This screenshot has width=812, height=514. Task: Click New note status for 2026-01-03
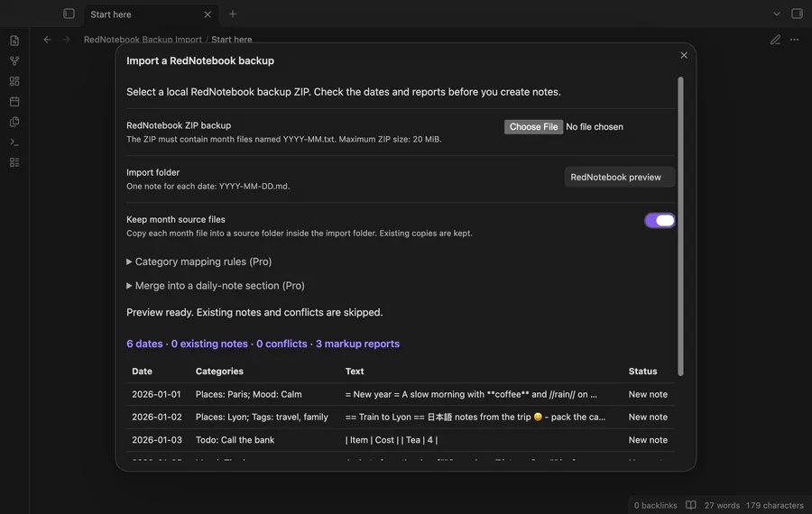(648, 440)
